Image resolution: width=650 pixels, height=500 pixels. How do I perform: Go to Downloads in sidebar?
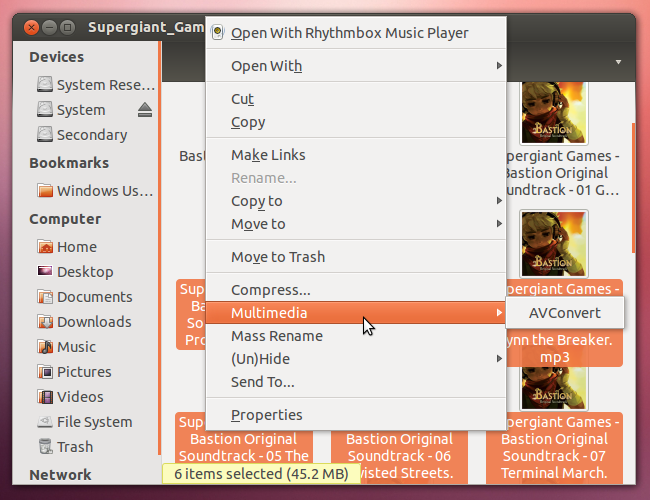(94, 322)
